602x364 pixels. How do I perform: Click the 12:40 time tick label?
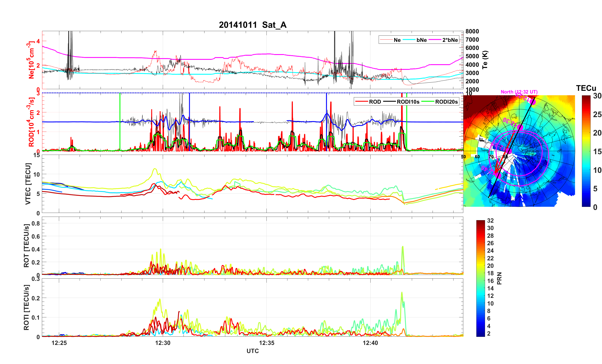pos(370,343)
